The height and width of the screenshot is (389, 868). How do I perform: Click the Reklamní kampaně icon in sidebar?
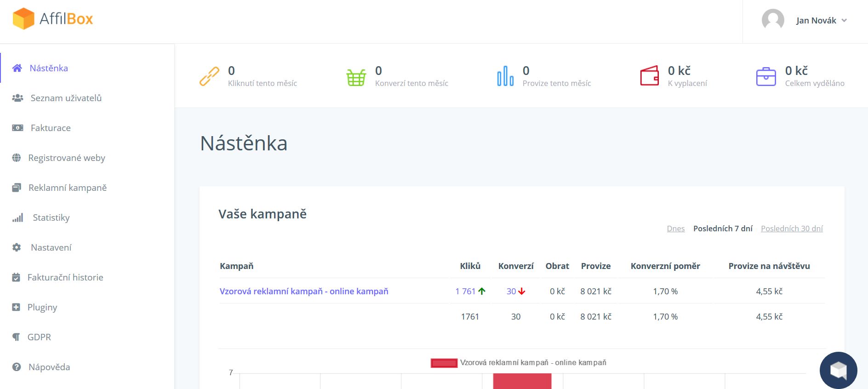click(x=17, y=188)
